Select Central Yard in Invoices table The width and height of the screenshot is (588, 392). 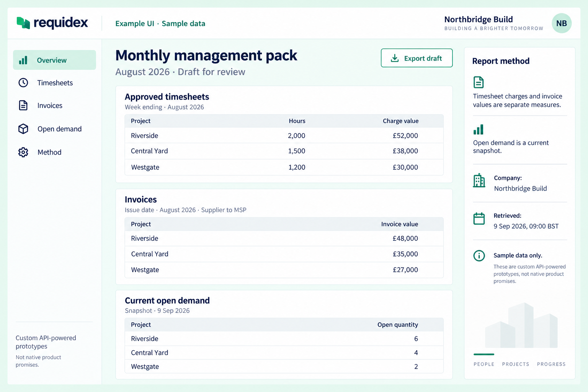coord(284,254)
